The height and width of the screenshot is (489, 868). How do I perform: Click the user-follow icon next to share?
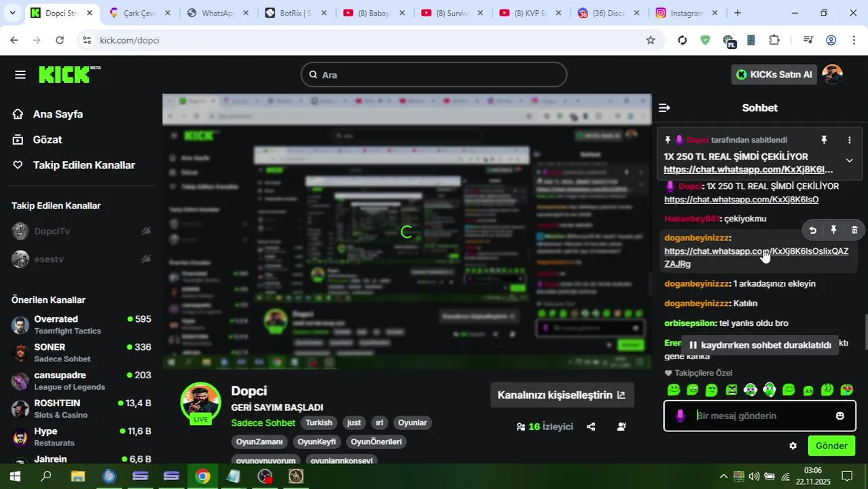click(621, 427)
